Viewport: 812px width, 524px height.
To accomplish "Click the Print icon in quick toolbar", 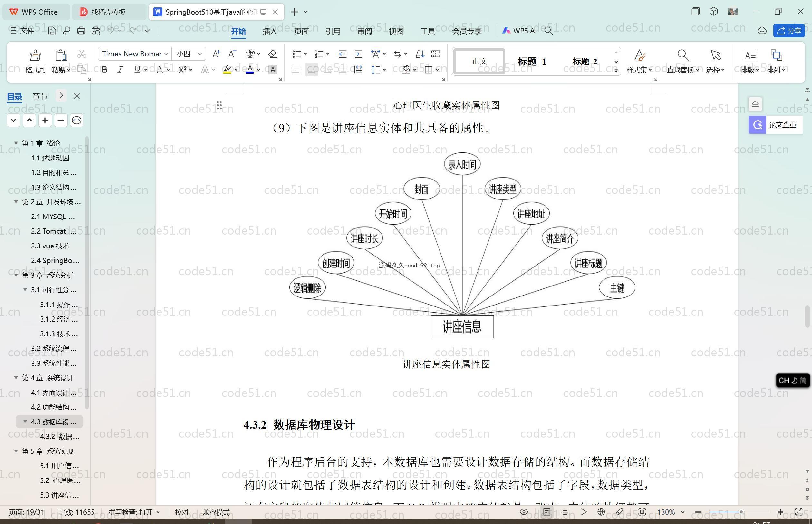I will tap(81, 31).
